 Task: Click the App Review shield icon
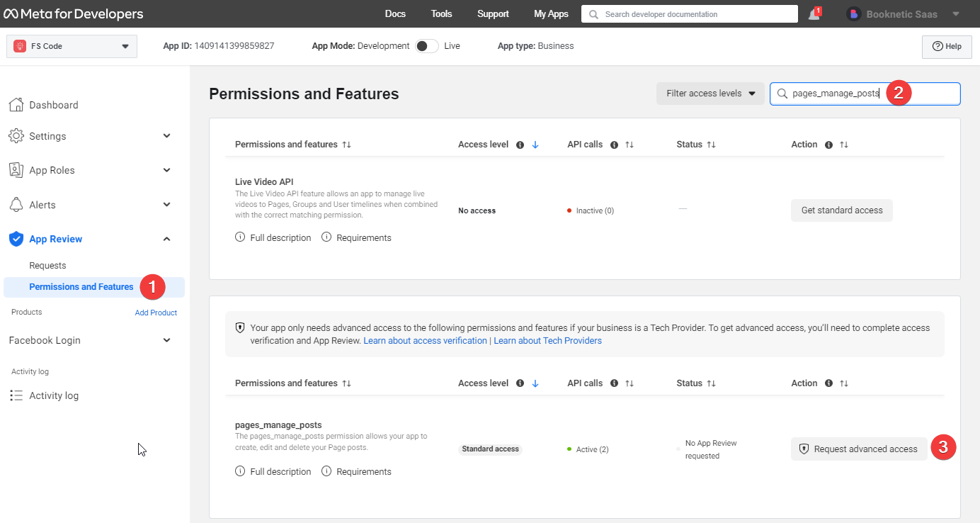(x=16, y=239)
